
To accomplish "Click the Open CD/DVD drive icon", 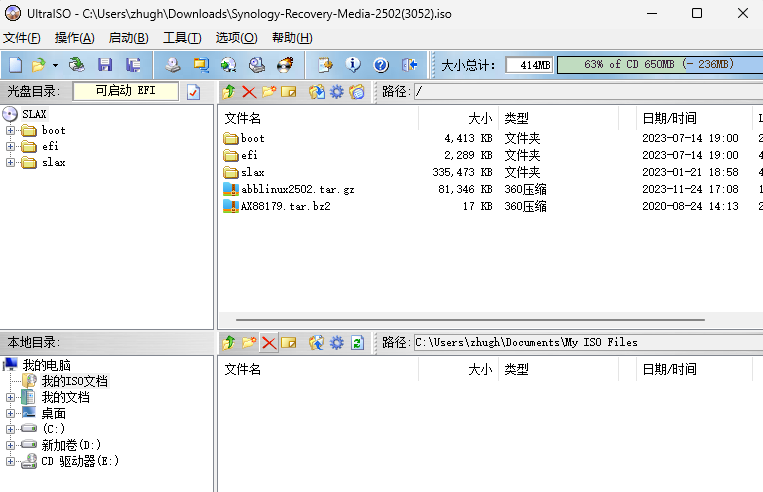I will 76,65.
